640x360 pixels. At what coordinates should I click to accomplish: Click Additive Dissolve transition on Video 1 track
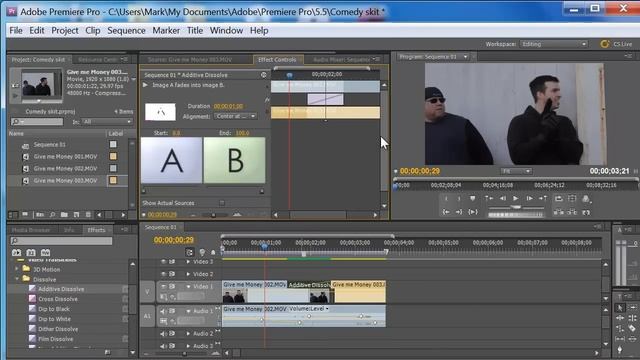[x=309, y=284]
